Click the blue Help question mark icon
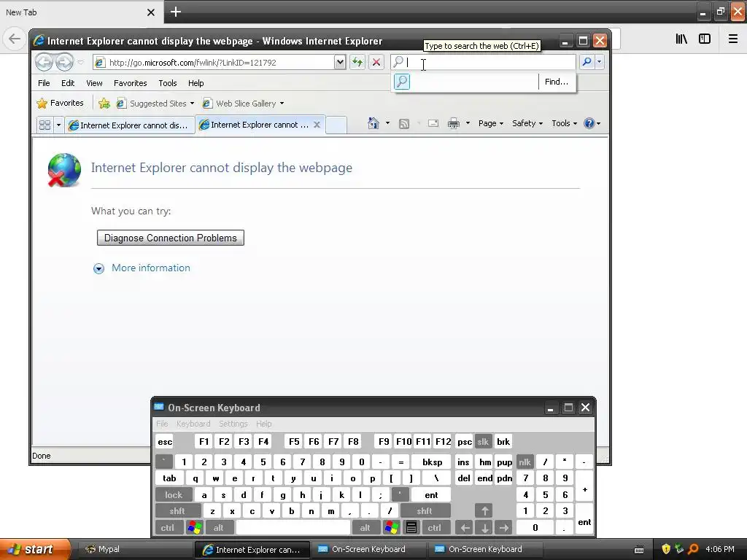This screenshot has width=747, height=560. 589,123
